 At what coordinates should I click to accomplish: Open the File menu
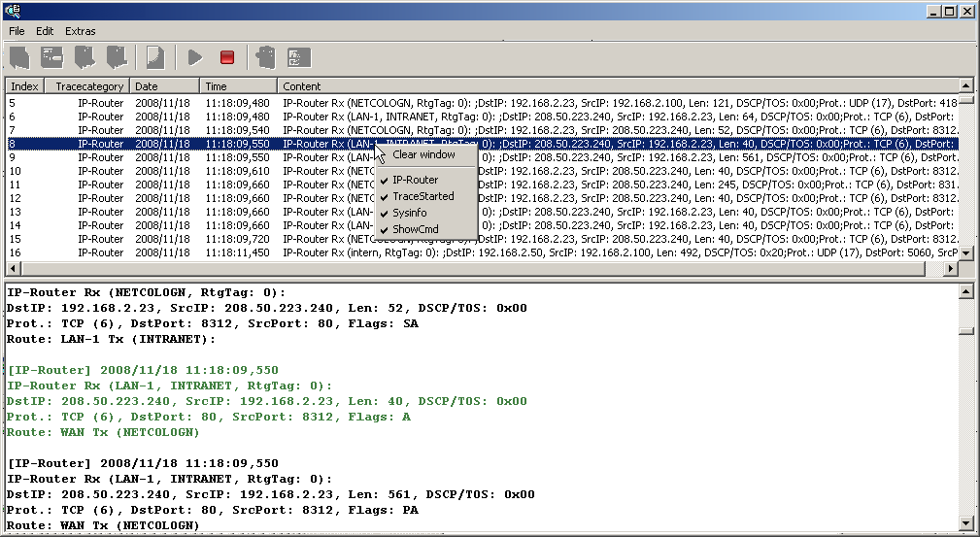17,31
